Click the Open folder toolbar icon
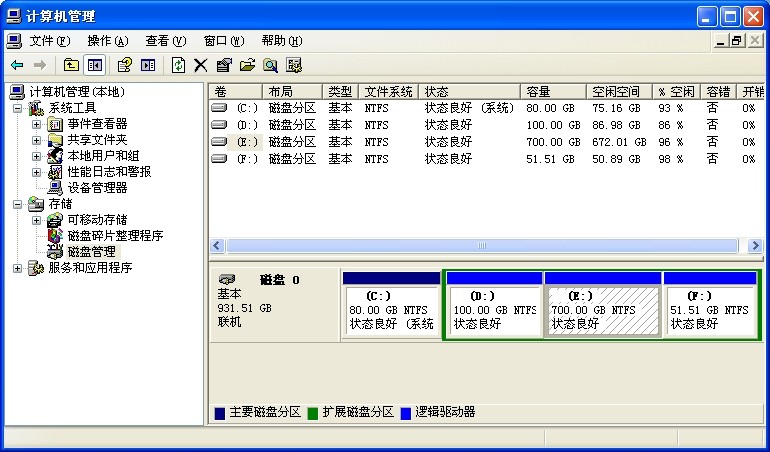The width and height of the screenshot is (770, 452). pyautogui.click(x=247, y=65)
